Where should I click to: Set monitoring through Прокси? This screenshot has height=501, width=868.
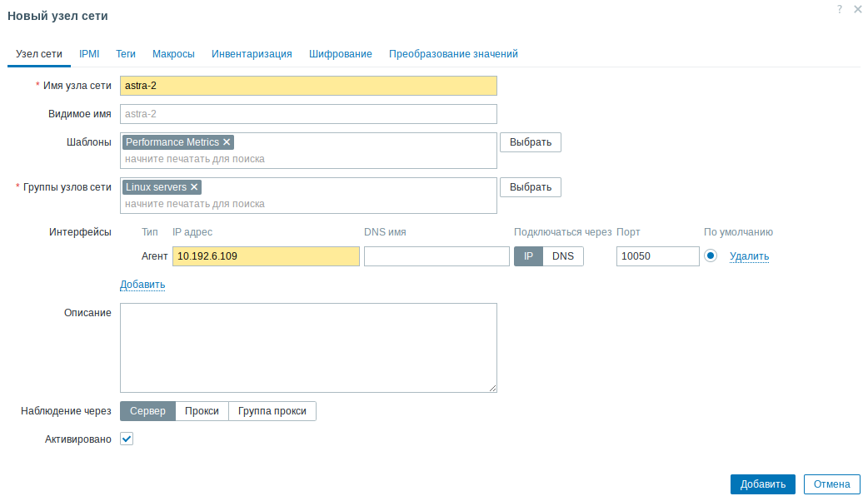click(x=202, y=411)
